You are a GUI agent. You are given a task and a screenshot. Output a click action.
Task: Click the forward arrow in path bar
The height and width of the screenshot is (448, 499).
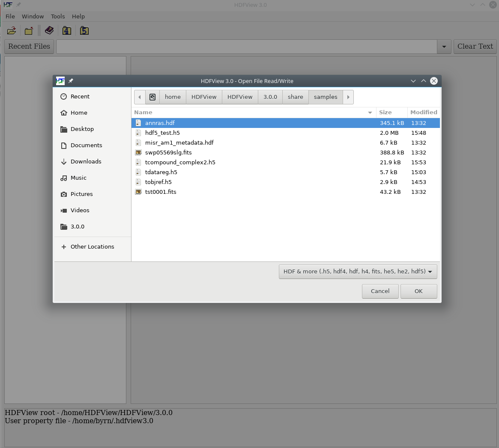348,97
